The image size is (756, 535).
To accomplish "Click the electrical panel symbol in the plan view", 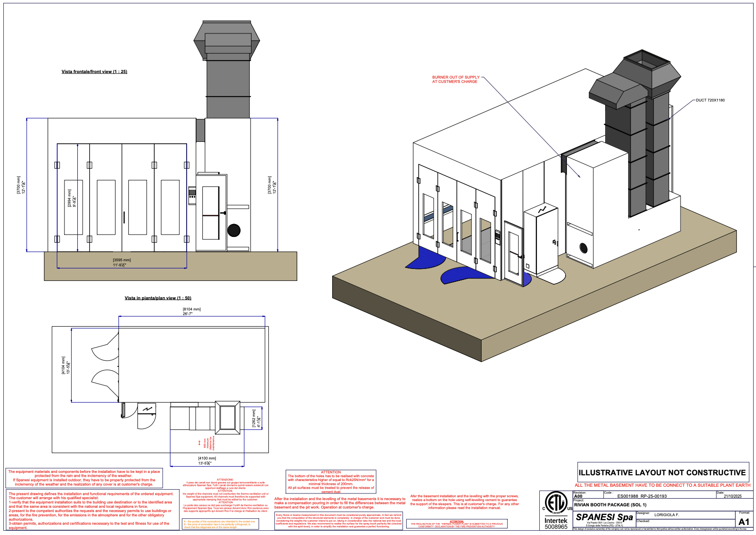I will click(x=147, y=409).
